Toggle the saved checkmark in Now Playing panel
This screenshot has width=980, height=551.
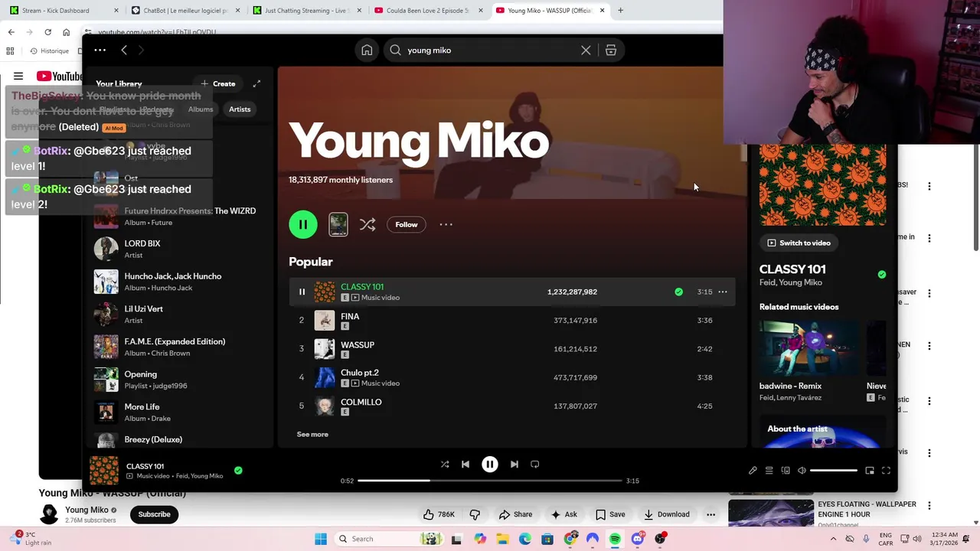coord(882,275)
